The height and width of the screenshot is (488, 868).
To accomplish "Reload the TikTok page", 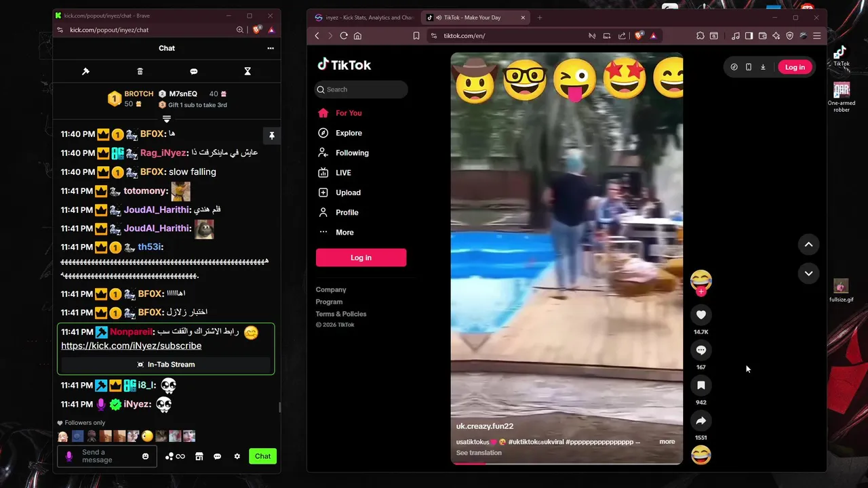I will [x=344, y=36].
